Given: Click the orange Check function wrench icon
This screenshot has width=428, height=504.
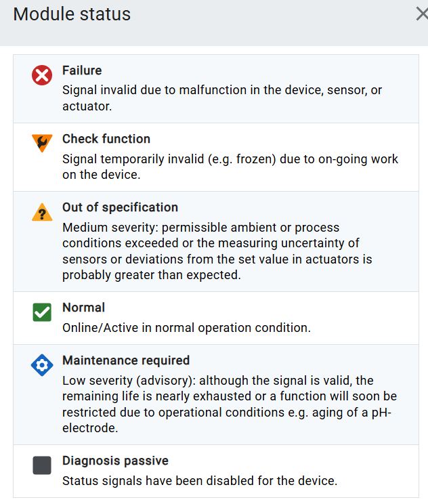Looking at the screenshot, I should pyautogui.click(x=42, y=143).
